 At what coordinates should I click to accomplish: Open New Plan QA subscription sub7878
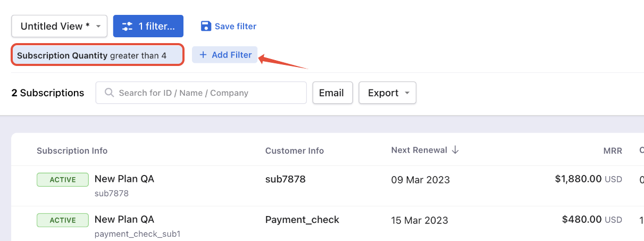tap(124, 179)
